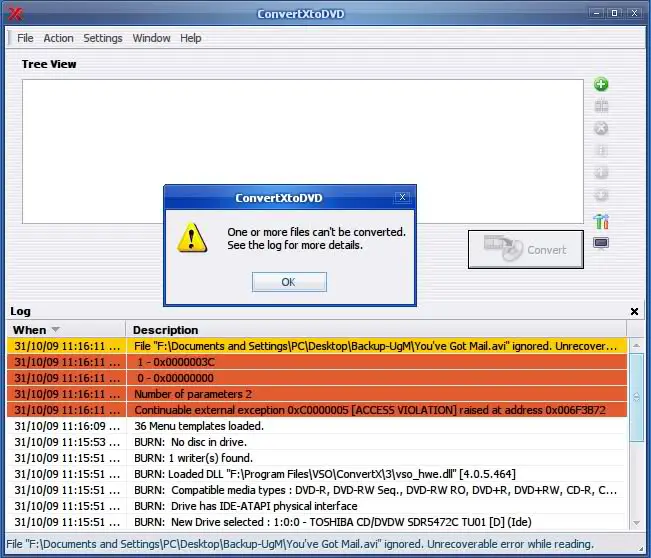Click the 'Log' panel heading
The image size is (651, 558).
click(x=20, y=311)
